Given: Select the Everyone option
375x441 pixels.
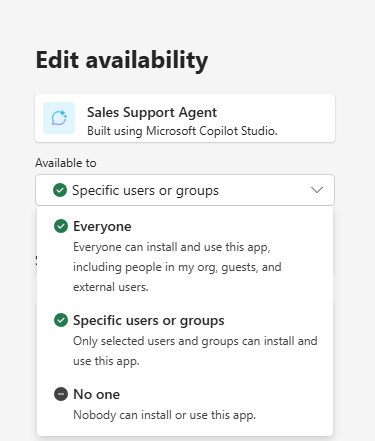Looking at the screenshot, I should coord(185,256).
